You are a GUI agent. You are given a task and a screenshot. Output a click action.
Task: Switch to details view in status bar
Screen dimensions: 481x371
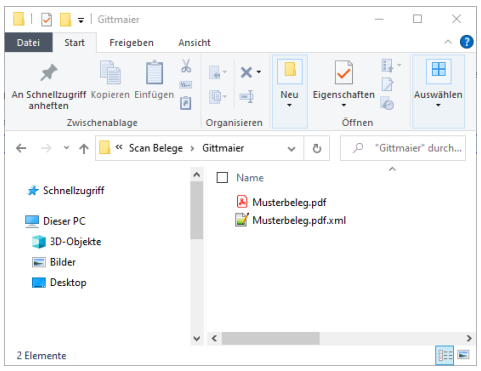[445, 355]
